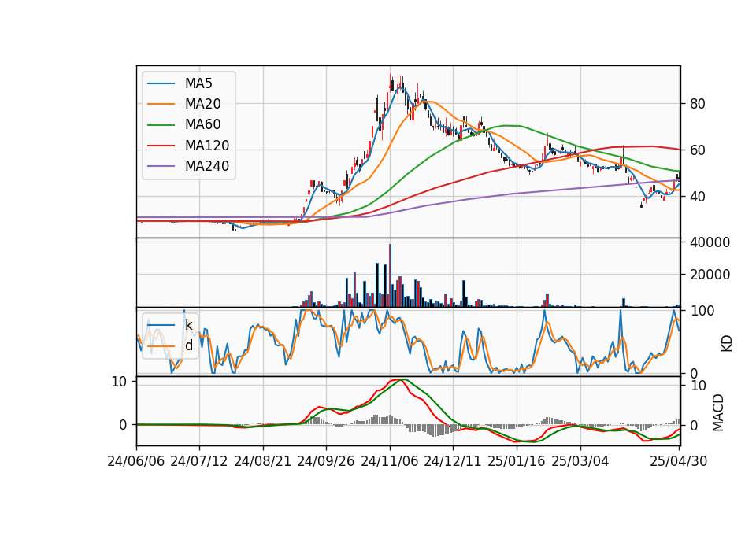Click the KD axis value 100
The image size is (756, 543).
[702, 311]
